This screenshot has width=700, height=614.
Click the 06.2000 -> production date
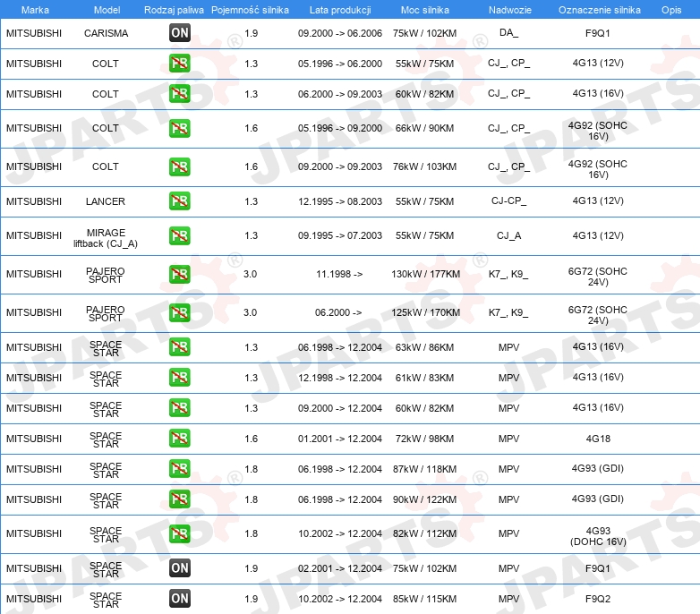(x=338, y=312)
